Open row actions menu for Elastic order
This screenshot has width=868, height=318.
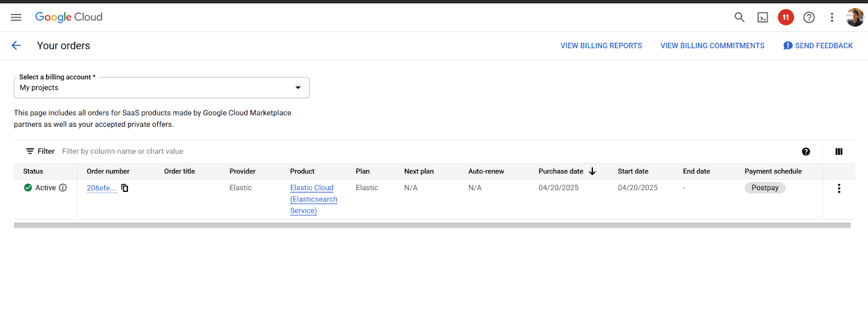click(839, 189)
